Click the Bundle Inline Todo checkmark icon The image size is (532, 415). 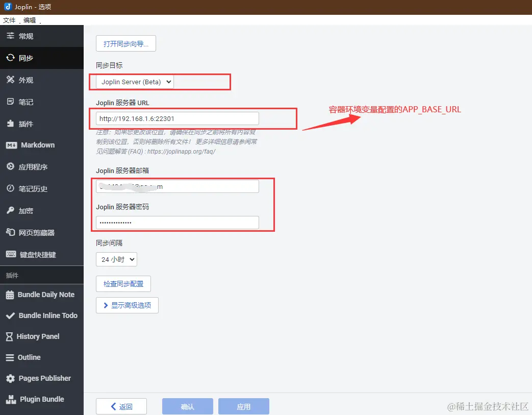11,315
